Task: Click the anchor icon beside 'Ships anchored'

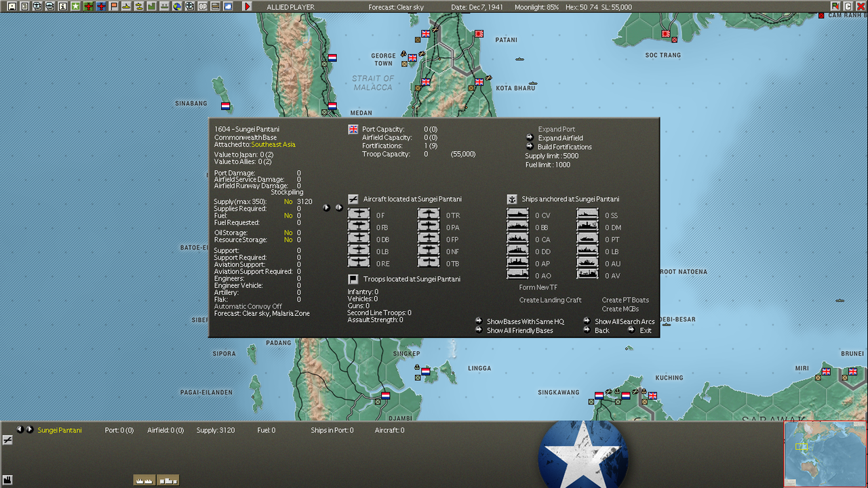Action: [x=512, y=199]
